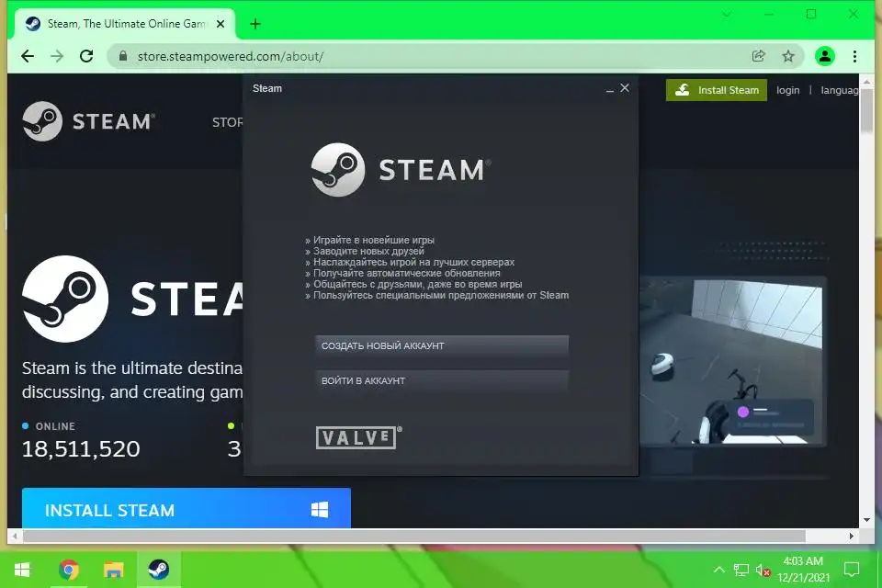
Task: Click the taskbar clock showing 4:03 AM
Action: pyautogui.click(x=803, y=570)
